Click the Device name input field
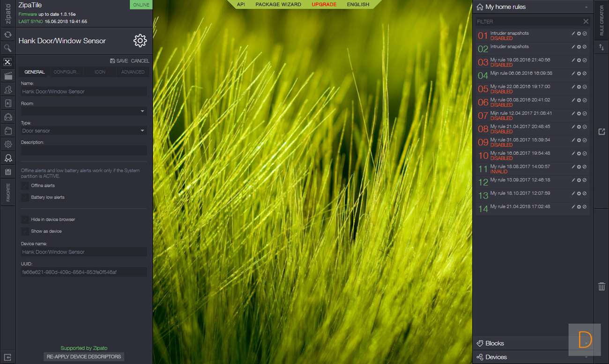Image resolution: width=609 pixels, height=364 pixels. pyautogui.click(x=84, y=252)
